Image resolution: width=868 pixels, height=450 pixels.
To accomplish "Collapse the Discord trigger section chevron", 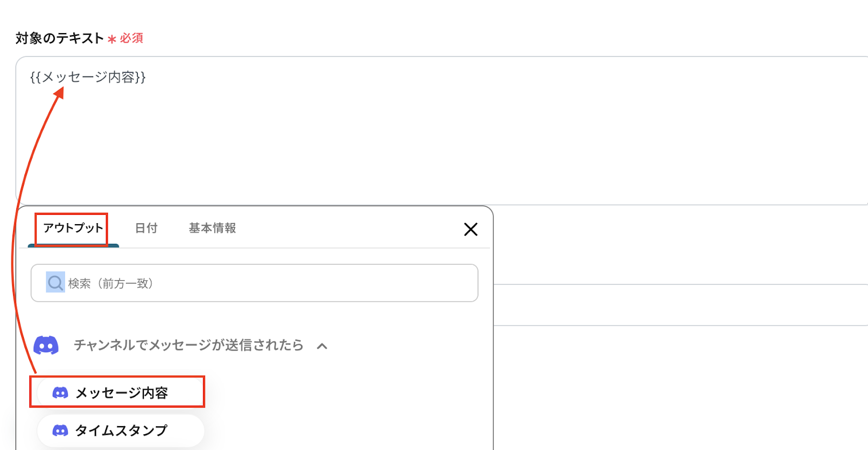I will click(322, 346).
